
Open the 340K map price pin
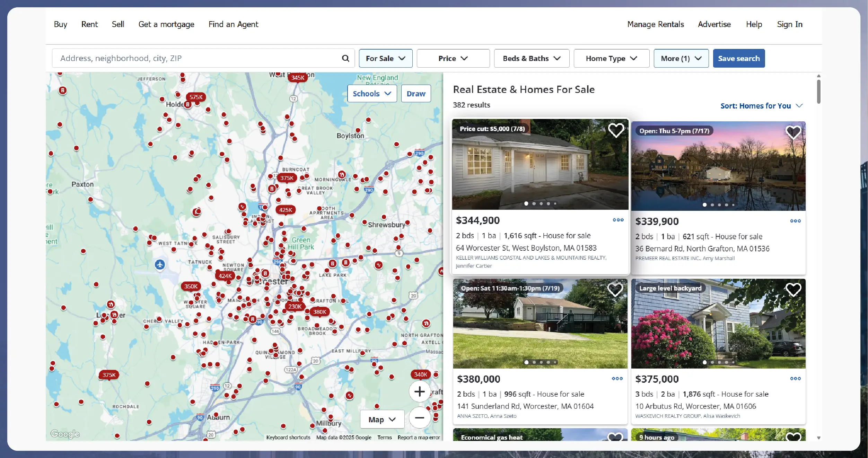pyautogui.click(x=420, y=374)
